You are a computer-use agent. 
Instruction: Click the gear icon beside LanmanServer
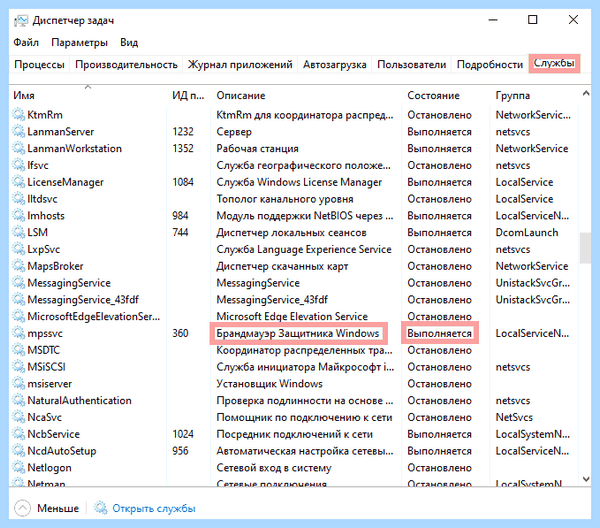tap(18, 131)
